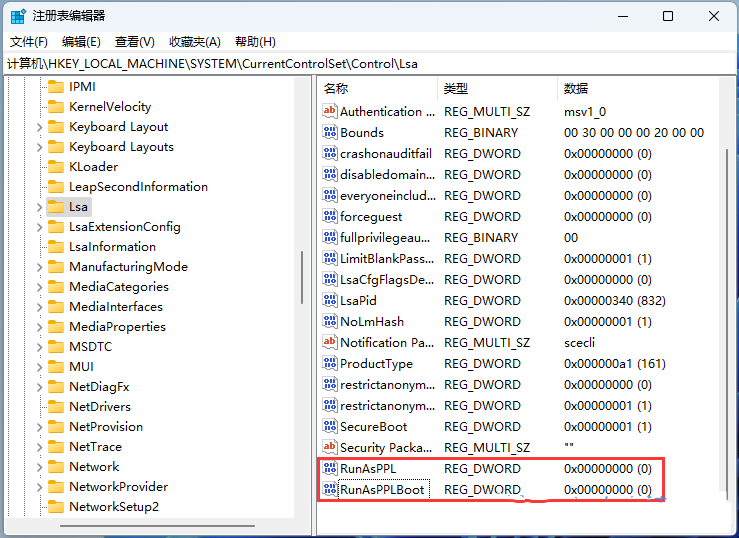Click the DWORD icon next to SecureBoot
739x538 pixels.
329,426
